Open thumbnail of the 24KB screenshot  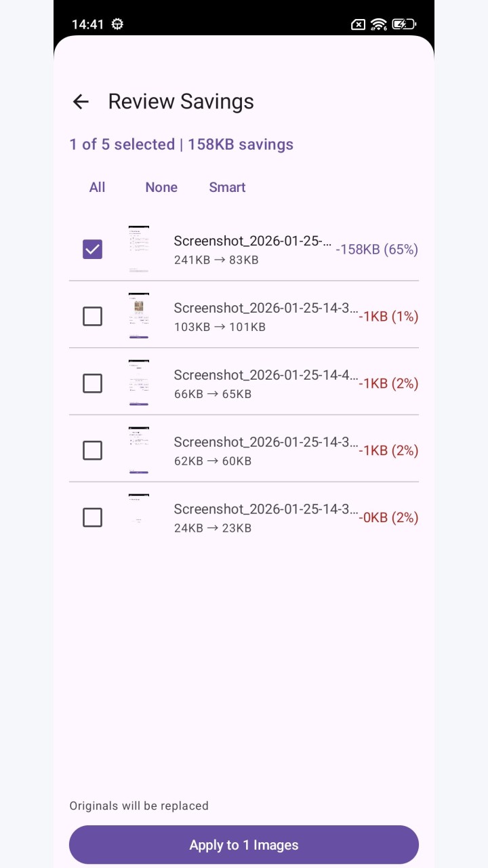(x=139, y=518)
